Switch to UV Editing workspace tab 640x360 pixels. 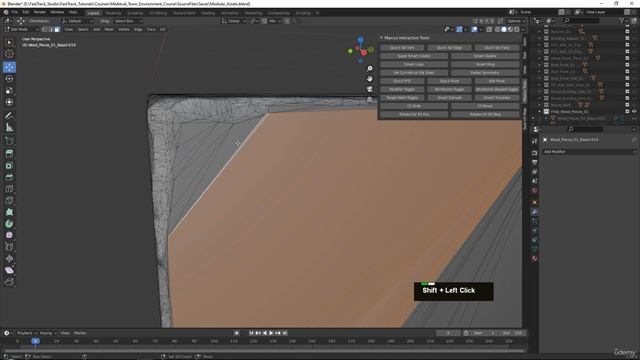158,13
